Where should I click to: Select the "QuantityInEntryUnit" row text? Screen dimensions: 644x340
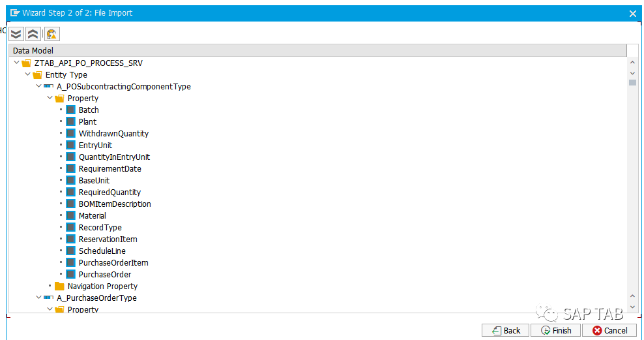[114, 157]
